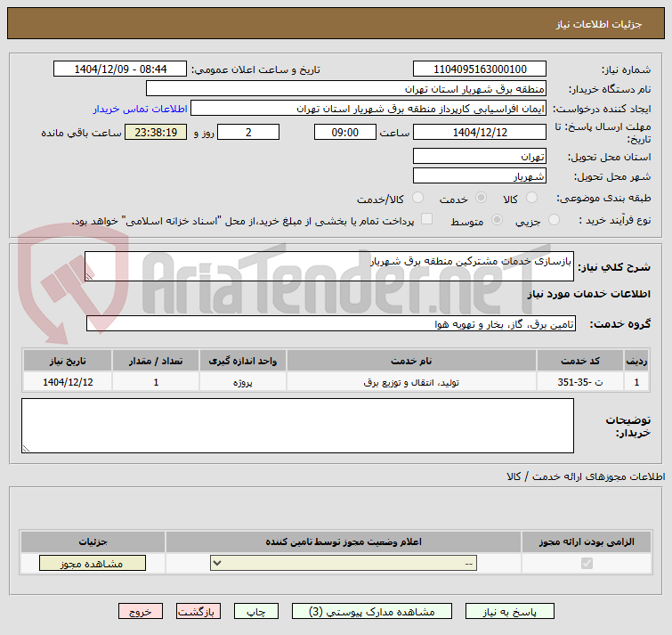Click the announcement date field 1404/12/09 - 08:44
Viewport: 672px width, 635px height.
click(120, 69)
